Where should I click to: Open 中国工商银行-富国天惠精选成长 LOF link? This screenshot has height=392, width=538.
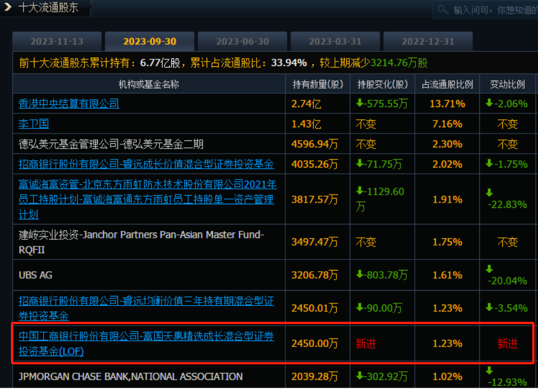pos(146,344)
